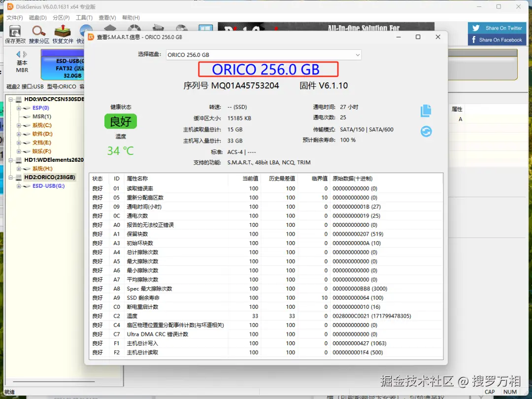Expand the ESP(0) partition node

point(19,108)
